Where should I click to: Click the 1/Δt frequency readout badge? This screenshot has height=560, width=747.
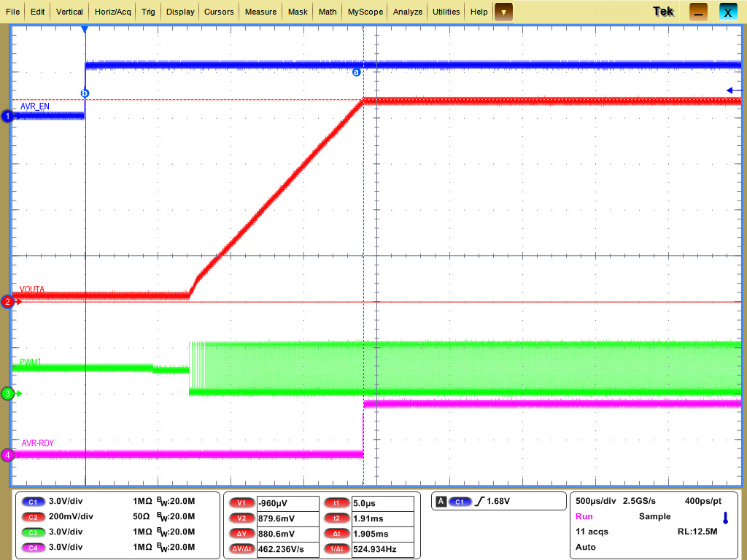[x=337, y=548]
